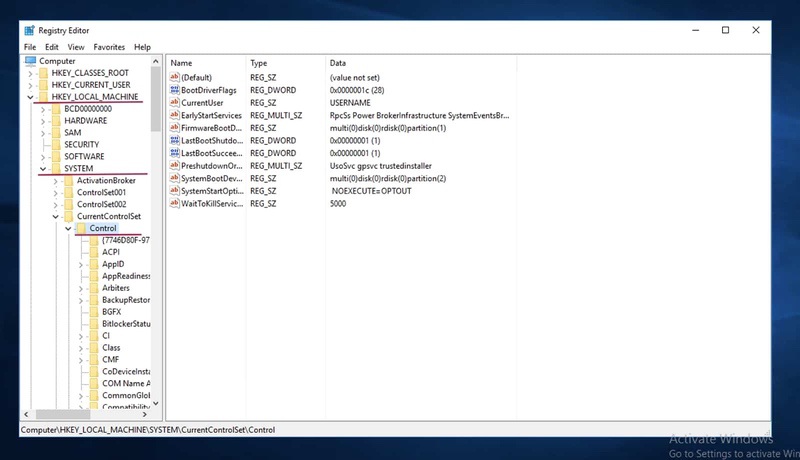This screenshot has width=800, height=460.
Task: Click the icon beside SystemBootDev... value
Action: click(x=174, y=178)
